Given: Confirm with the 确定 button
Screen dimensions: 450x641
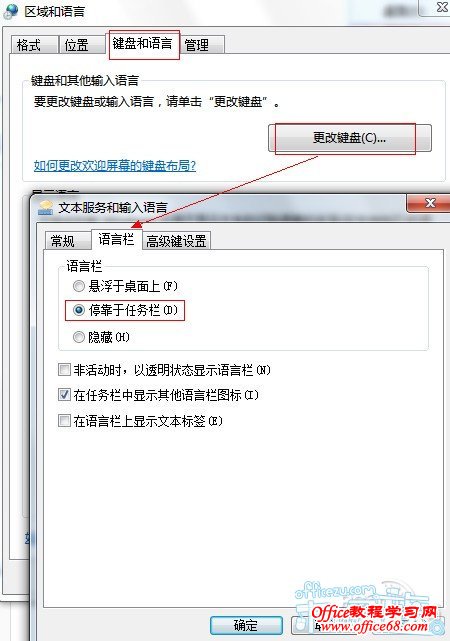Looking at the screenshot, I should 246,625.
